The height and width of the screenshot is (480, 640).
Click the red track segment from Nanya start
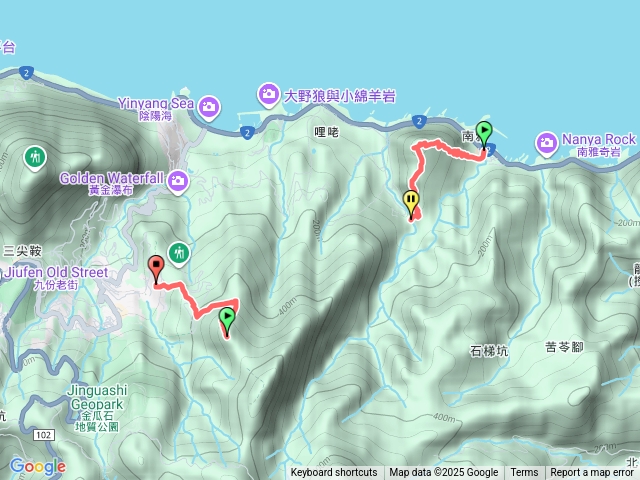click(457, 152)
